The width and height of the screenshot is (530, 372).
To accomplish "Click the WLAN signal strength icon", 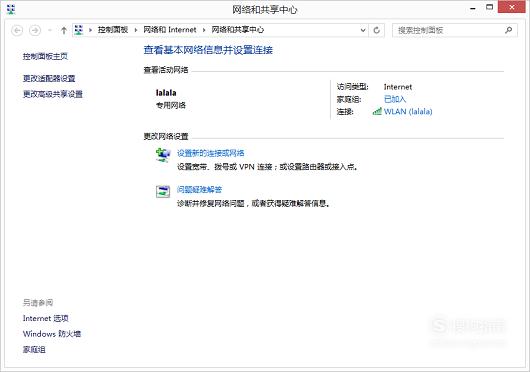I will pos(377,111).
